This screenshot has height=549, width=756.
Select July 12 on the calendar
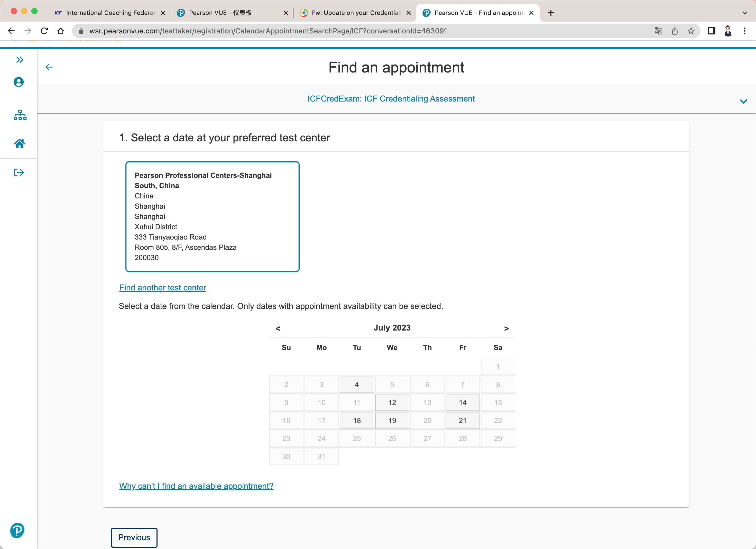[392, 402]
